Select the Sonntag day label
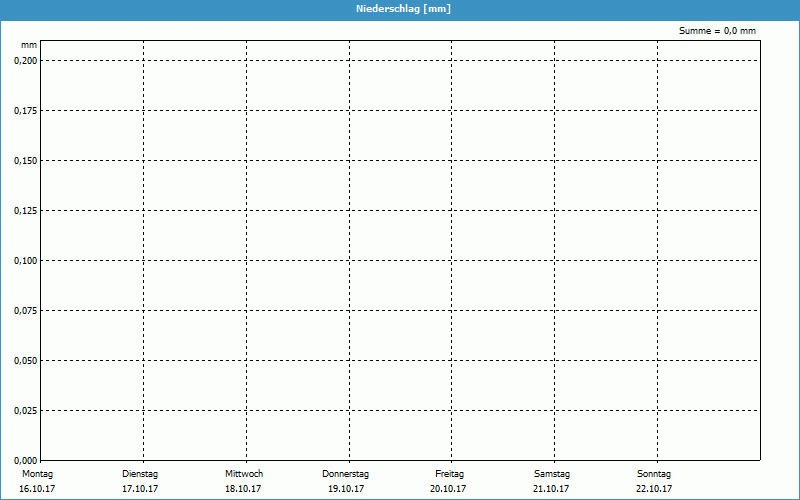800x500 pixels. [x=654, y=474]
